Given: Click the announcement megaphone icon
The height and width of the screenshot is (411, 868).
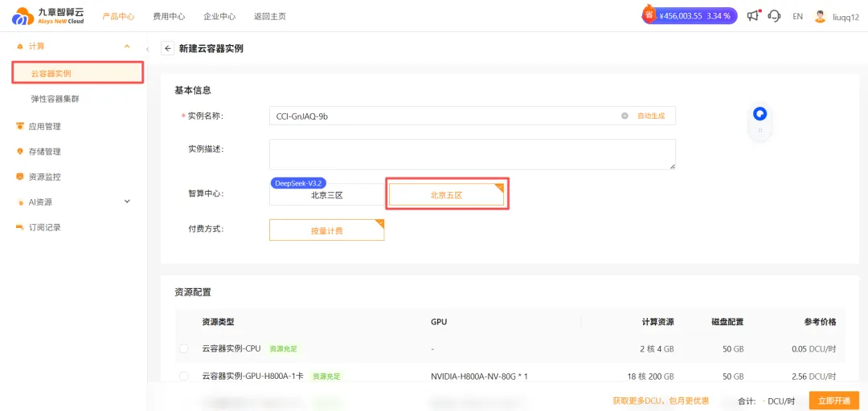Looking at the screenshot, I should [x=752, y=16].
